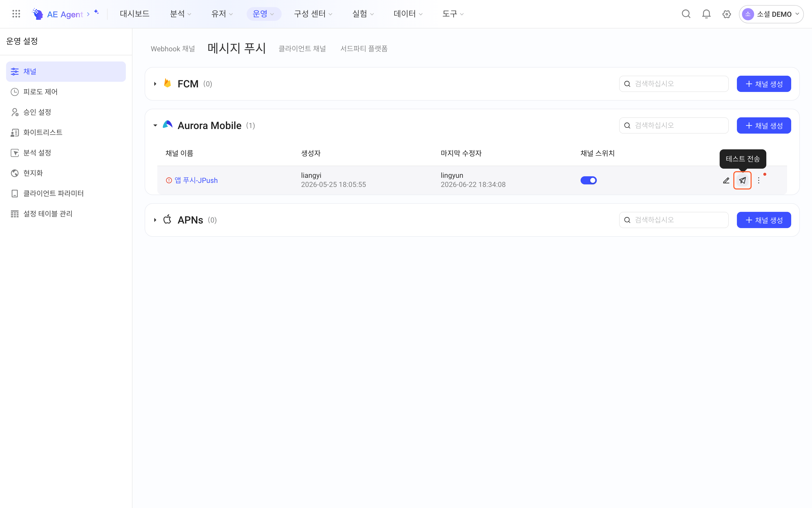Click the FCM Firebase logo icon
812x508 pixels.
tap(167, 83)
